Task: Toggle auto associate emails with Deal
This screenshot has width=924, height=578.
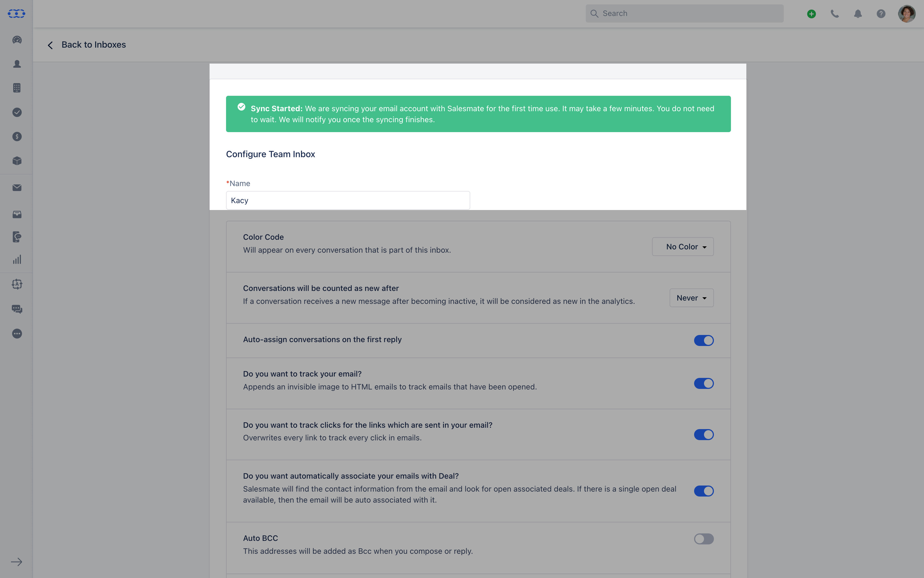Action: click(x=704, y=491)
